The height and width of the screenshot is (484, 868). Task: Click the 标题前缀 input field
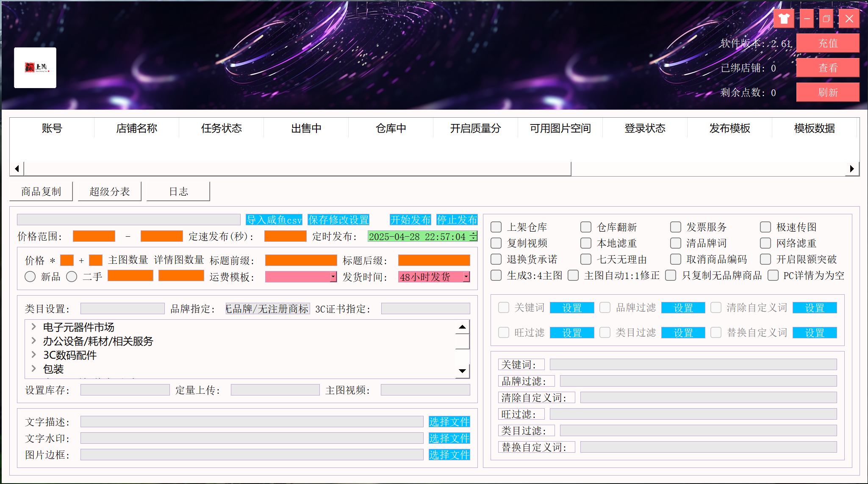(301, 260)
